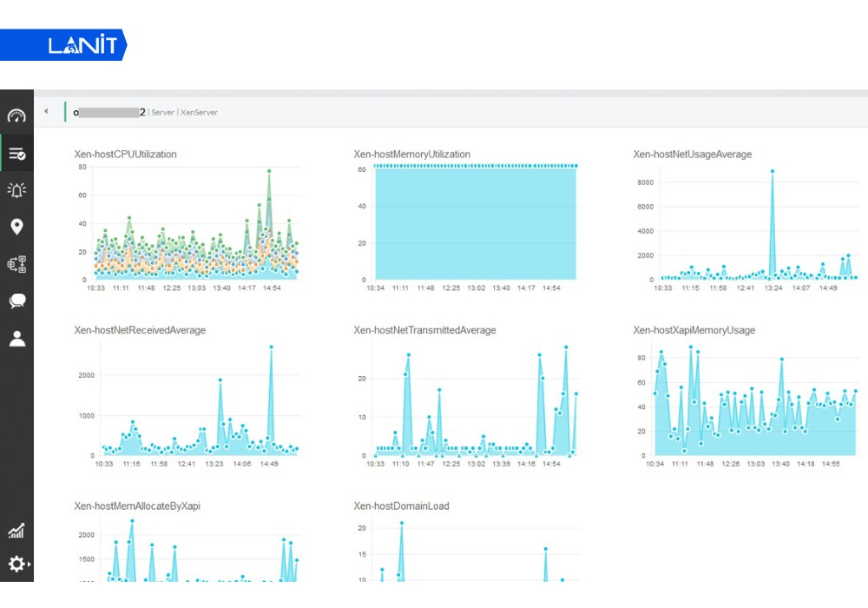
Task: Click the Xen-hostXapiMemoryUsage chart title
Action: pyautogui.click(x=694, y=330)
